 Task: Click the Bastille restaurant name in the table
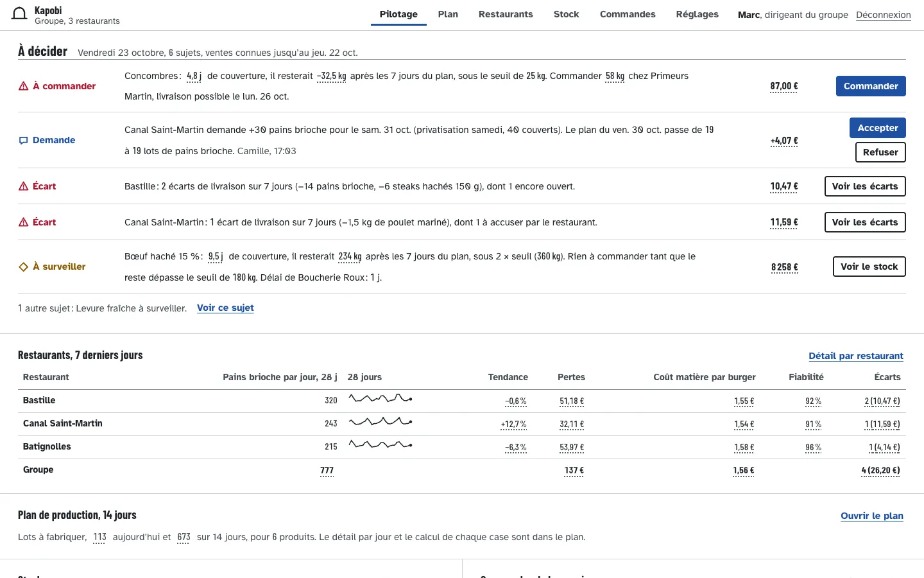tap(39, 400)
